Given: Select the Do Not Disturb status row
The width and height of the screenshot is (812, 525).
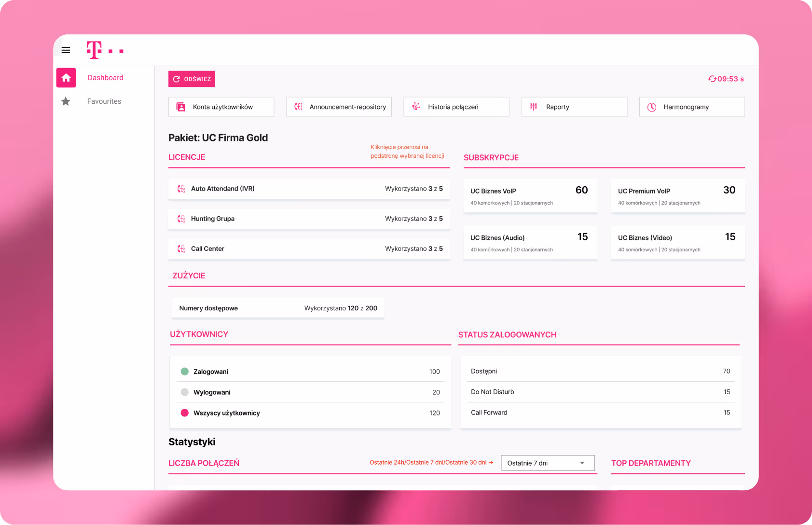Looking at the screenshot, I should pos(601,392).
